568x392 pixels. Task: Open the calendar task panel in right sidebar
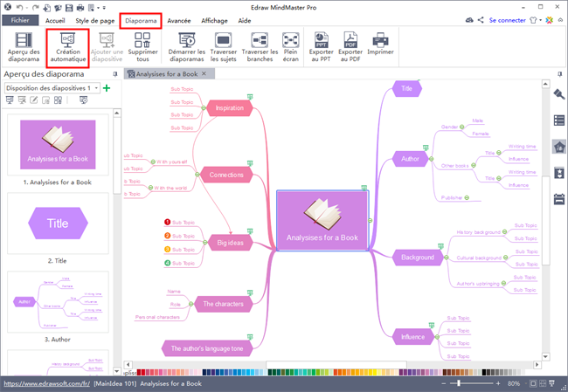tap(559, 199)
